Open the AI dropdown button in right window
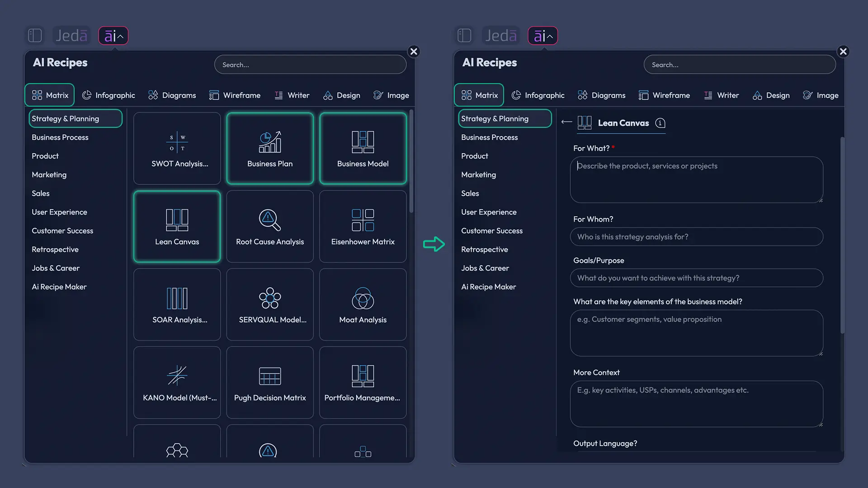The image size is (868, 488). 543,36
